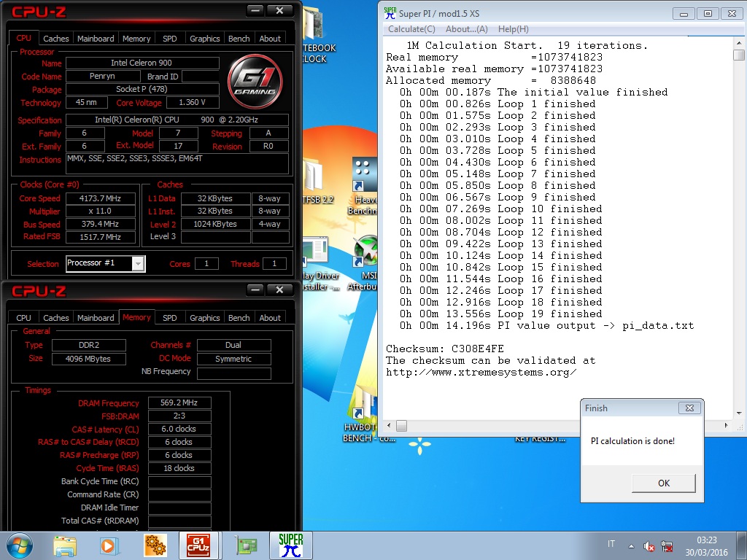The image size is (747, 560).
Task: Click the FSB:DRAM 2:3 value
Action: tap(179, 416)
